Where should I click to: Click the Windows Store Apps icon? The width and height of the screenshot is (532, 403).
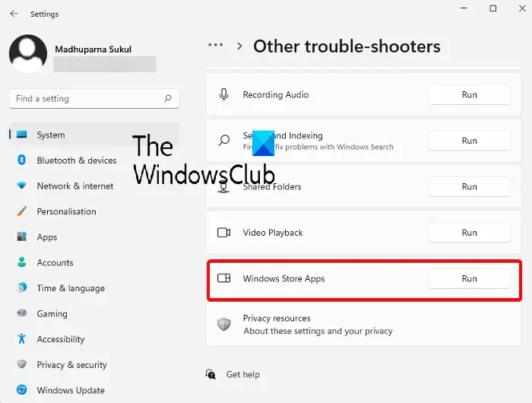(x=224, y=278)
